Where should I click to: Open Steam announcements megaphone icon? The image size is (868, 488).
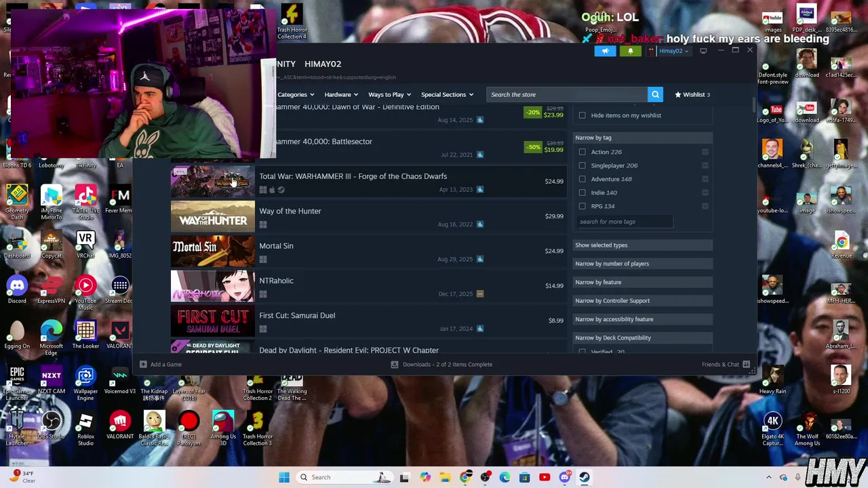[x=606, y=51]
